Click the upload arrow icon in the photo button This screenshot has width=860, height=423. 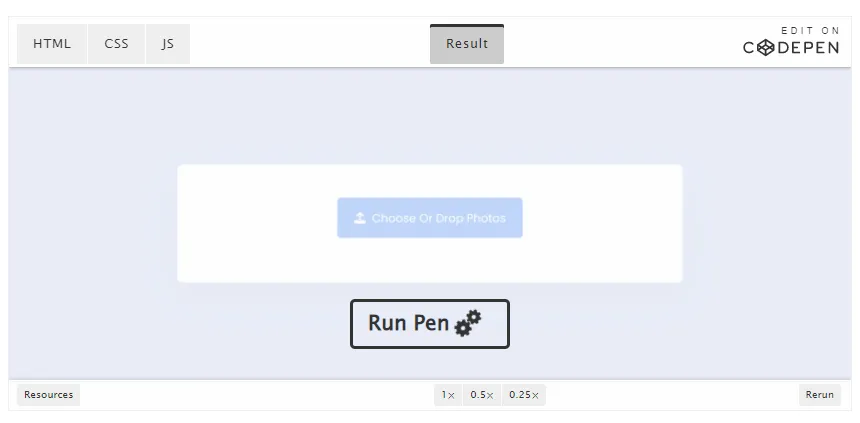(x=360, y=218)
